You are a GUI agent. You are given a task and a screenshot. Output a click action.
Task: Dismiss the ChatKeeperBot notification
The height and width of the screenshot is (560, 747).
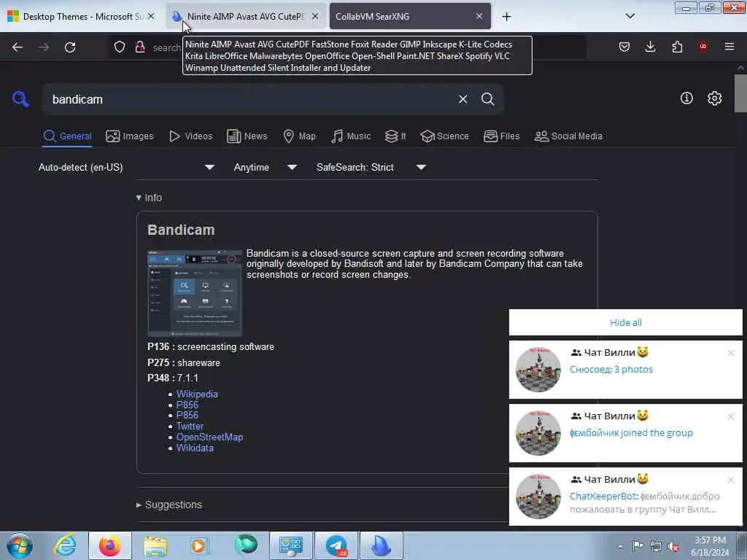coord(731,480)
